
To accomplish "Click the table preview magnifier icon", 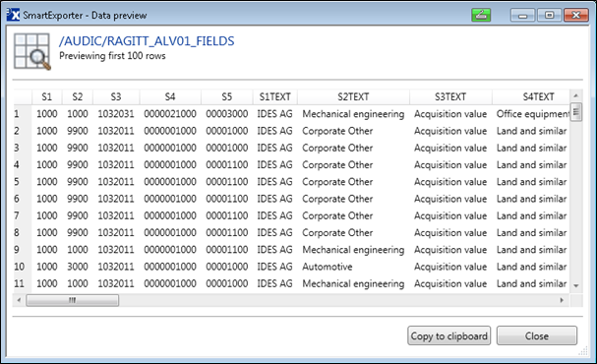I will (x=32, y=52).
